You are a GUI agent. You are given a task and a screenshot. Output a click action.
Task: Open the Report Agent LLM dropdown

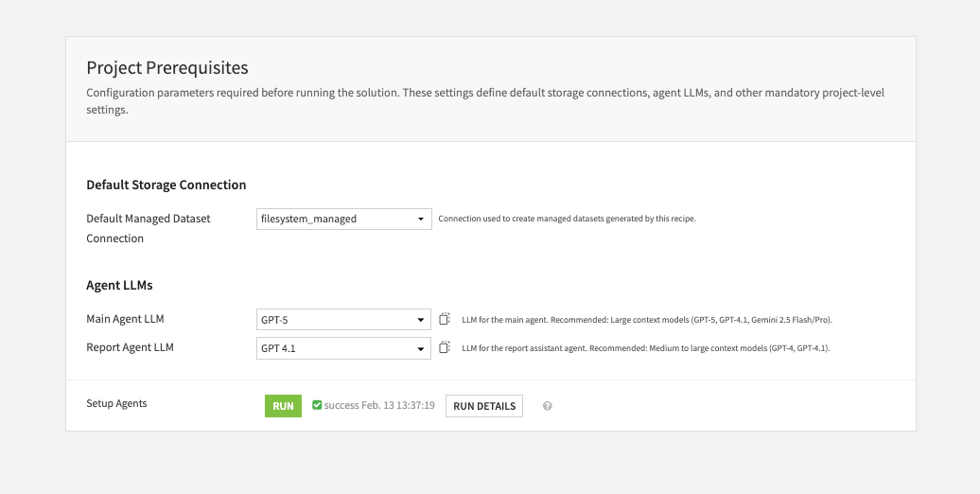point(343,348)
